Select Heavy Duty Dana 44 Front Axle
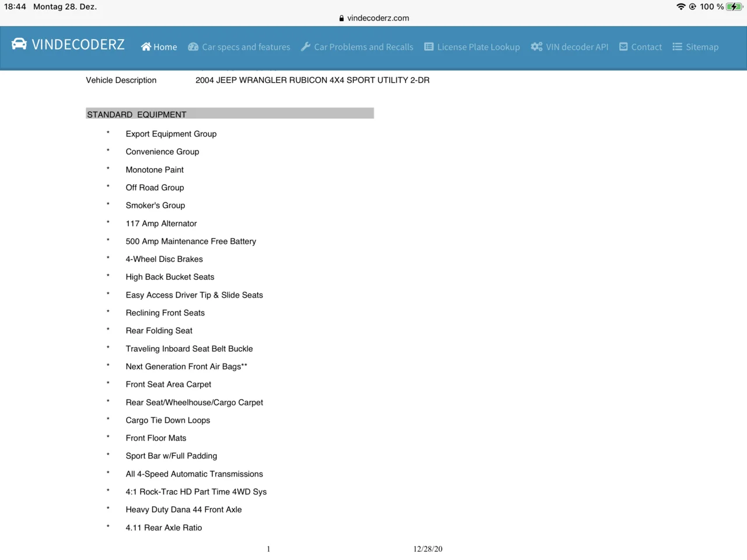Screen dimensions: 747x560 183,509
